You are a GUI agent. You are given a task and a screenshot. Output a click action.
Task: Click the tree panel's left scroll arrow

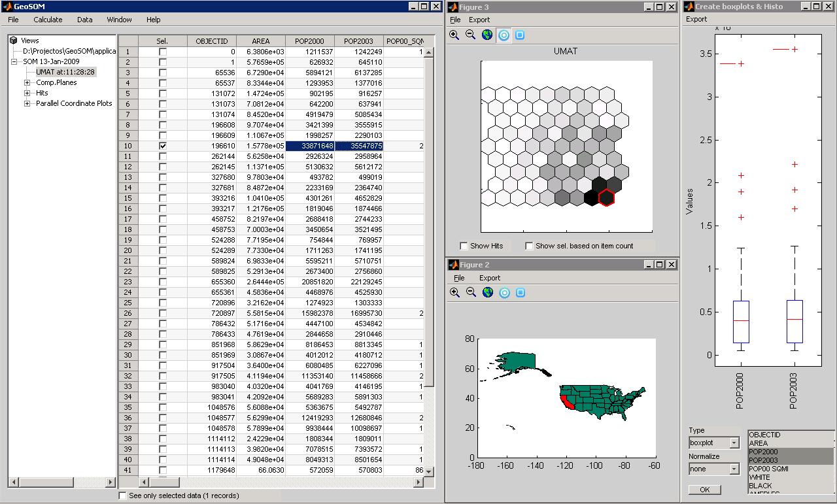pyautogui.click(x=13, y=482)
